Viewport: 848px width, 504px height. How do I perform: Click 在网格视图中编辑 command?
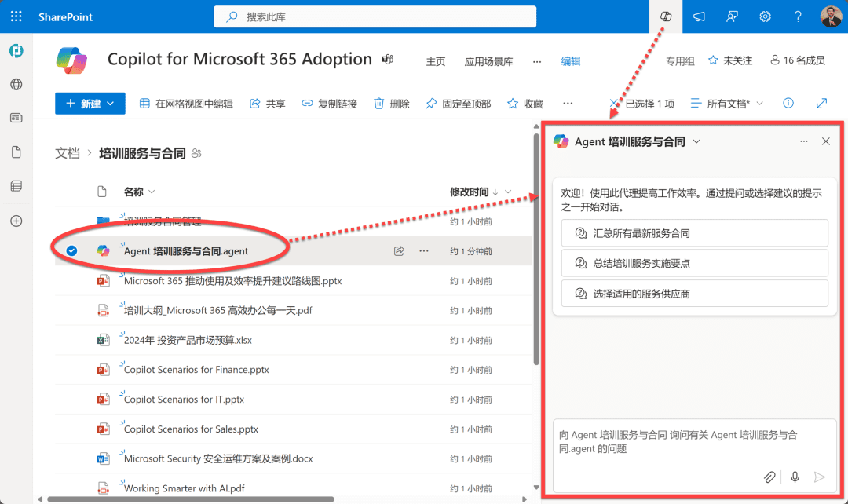point(186,104)
